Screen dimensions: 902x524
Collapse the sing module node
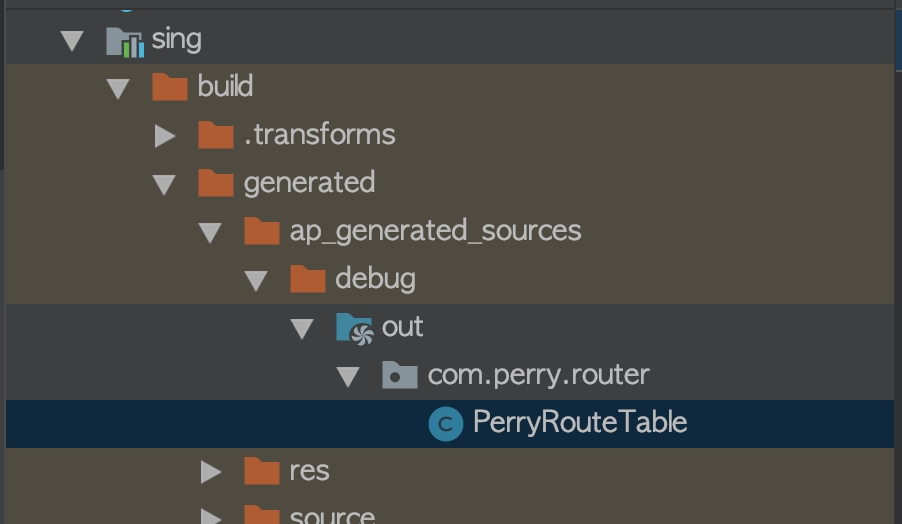coord(72,40)
